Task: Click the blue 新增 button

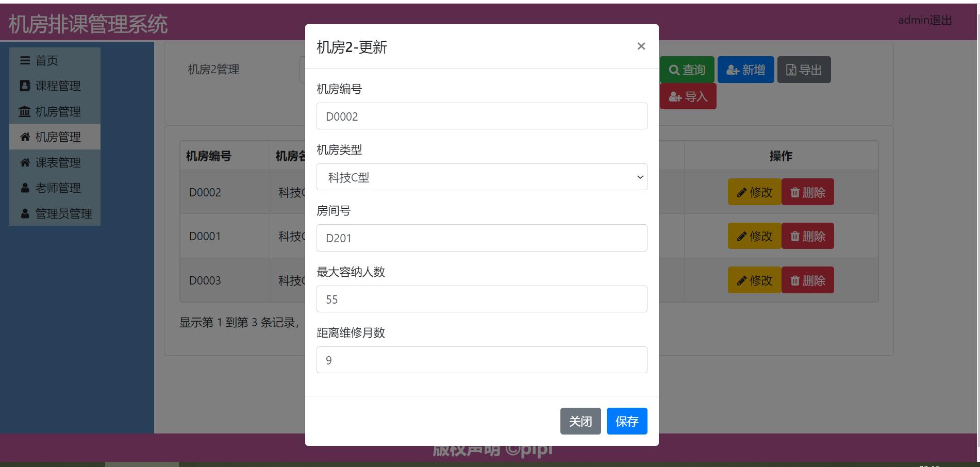Action: [745, 70]
